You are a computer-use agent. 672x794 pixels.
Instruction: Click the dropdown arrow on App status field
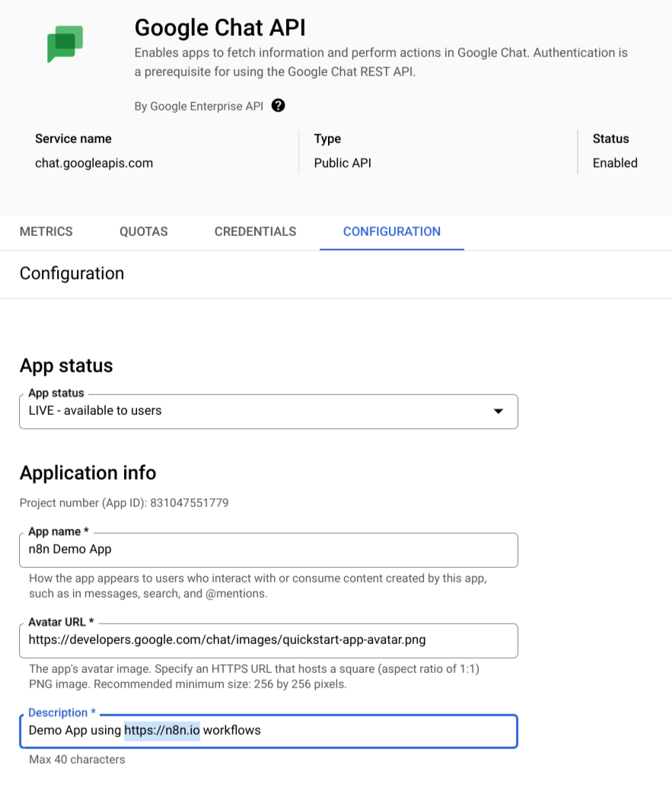(499, 410)
